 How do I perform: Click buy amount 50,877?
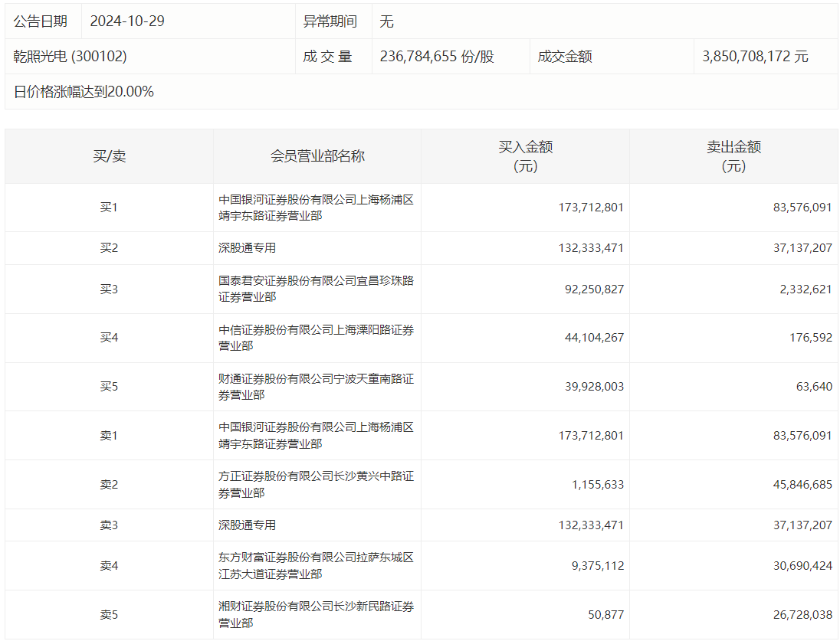point(606,615)
